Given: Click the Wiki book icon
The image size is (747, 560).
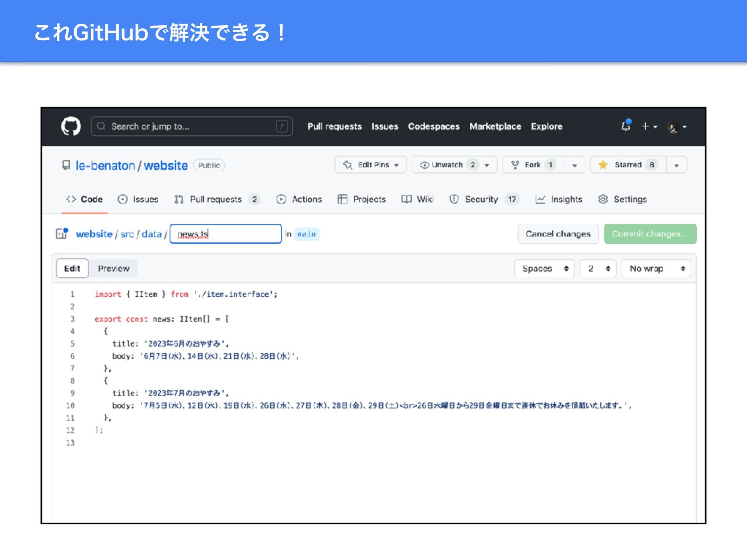Looking at the screenshot, I should [x=407, y=199].
